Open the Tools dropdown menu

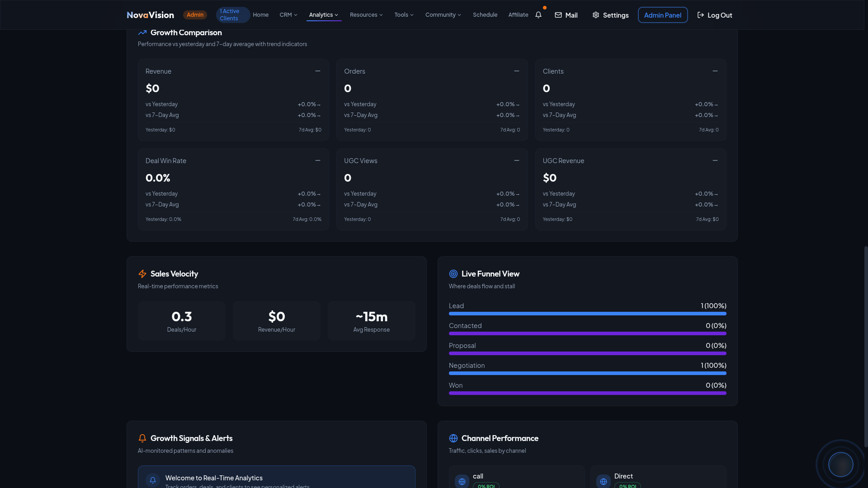(404, 15)
